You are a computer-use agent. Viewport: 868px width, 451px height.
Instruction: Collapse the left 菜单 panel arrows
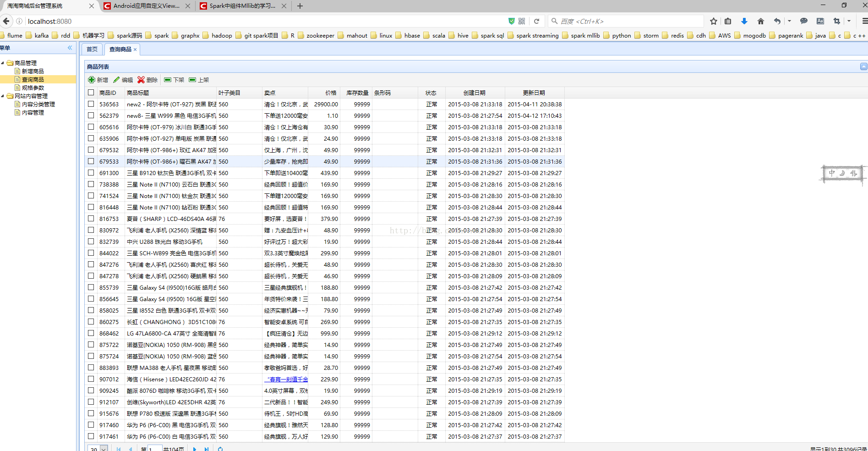tap(70, 48)
